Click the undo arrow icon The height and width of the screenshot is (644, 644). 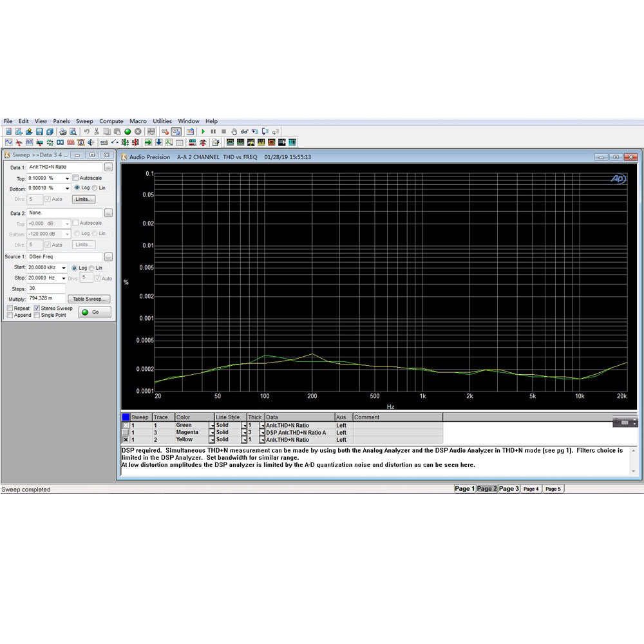86,131
